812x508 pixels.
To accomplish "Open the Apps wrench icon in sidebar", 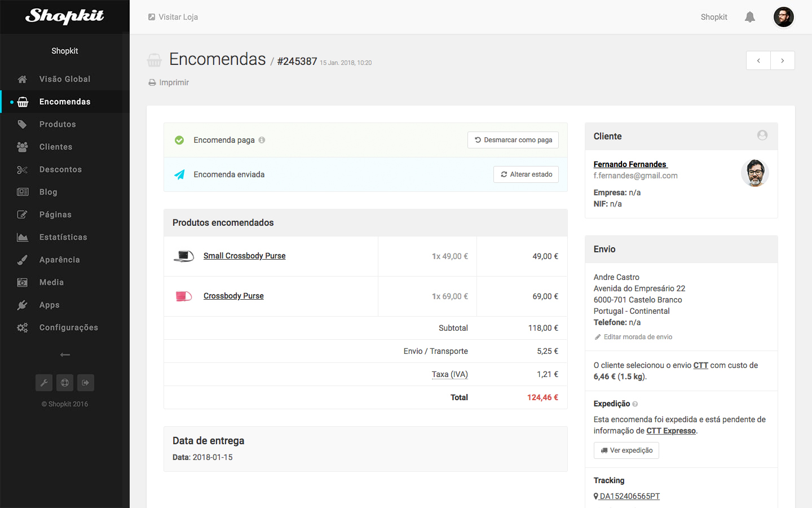I will 22,305.
